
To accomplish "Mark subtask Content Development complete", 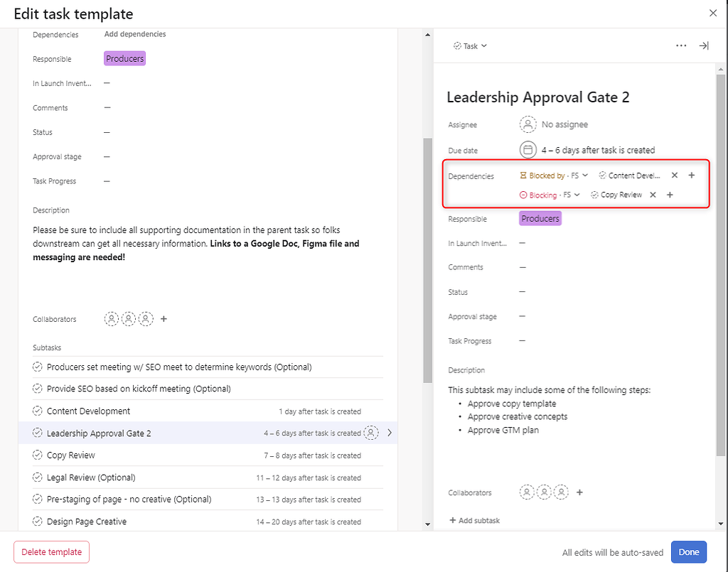I will tap(38, 411).
